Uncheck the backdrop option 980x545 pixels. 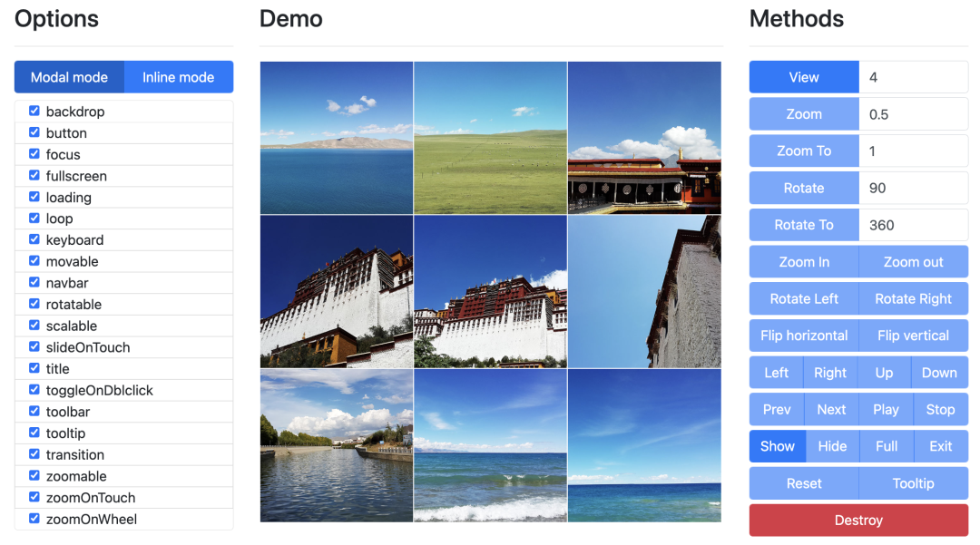click(x=34, y=112)
